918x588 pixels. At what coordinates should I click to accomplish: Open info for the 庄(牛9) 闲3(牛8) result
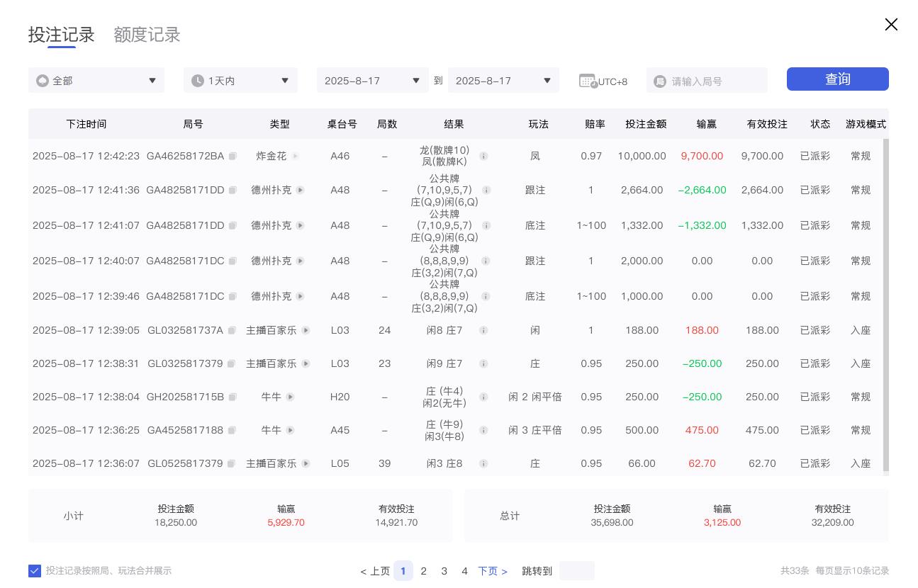tap(483, 430)
